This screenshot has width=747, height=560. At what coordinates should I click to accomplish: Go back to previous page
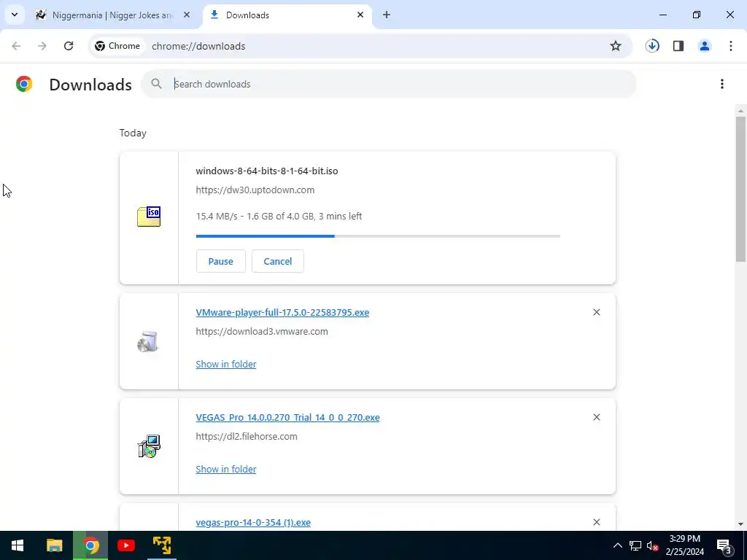[x=16, y=46]
